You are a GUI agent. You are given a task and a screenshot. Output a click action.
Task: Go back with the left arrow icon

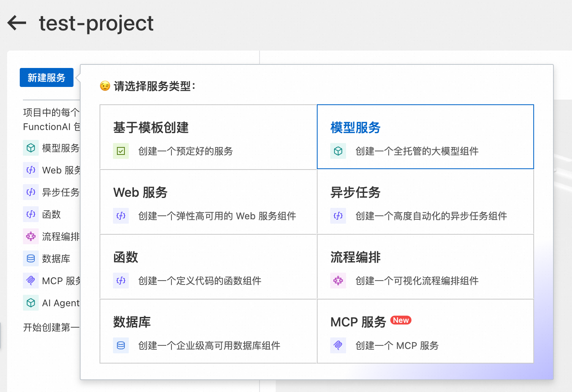[17, 23]
